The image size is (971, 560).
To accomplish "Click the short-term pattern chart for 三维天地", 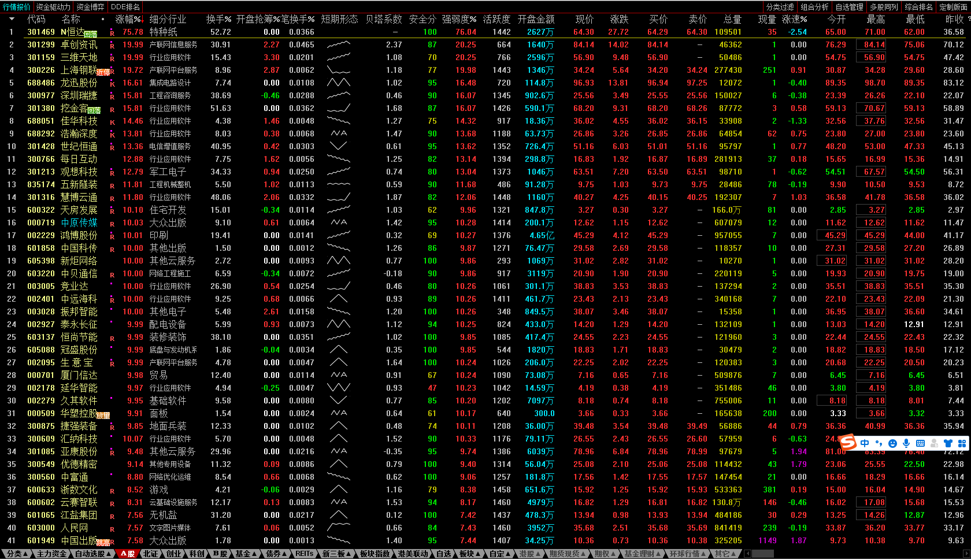I will click(x=338, y=57).
